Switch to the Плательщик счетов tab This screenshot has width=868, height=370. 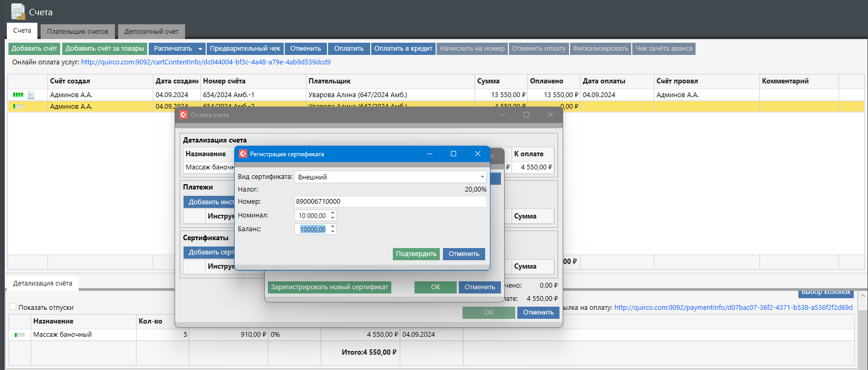(x=78, y=31)
